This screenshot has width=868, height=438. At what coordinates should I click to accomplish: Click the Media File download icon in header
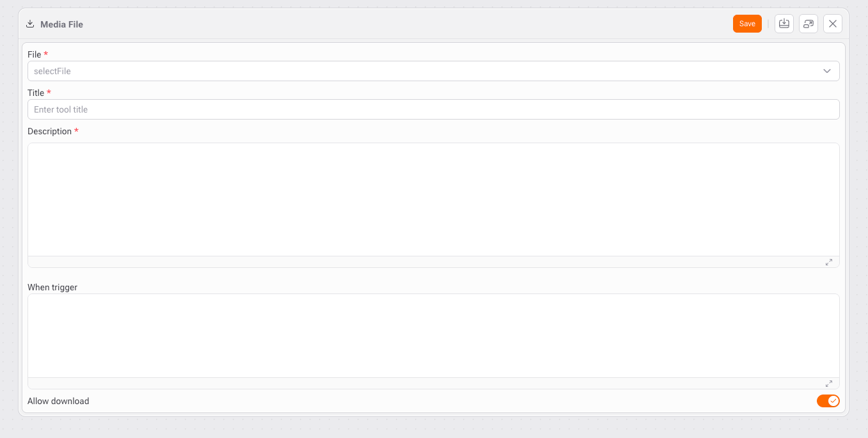point(29,24)
